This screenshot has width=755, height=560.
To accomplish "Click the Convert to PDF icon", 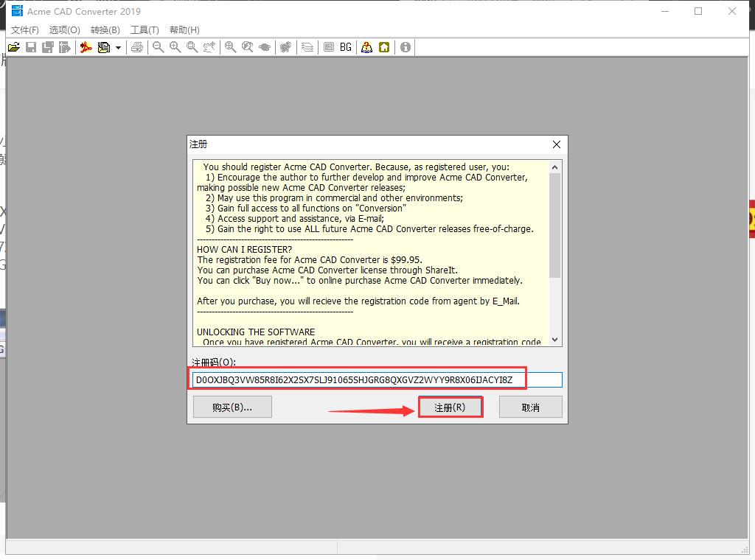I will [86, 47].
